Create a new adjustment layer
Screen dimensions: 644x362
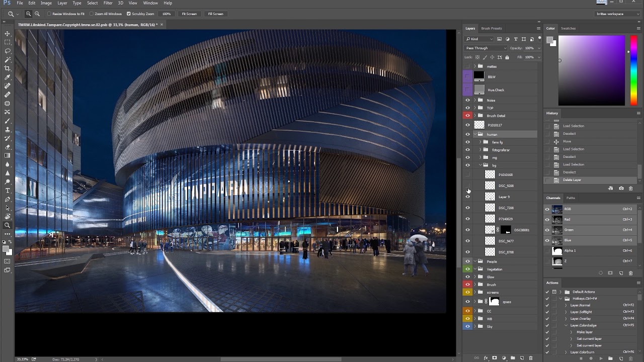point(504,358)
